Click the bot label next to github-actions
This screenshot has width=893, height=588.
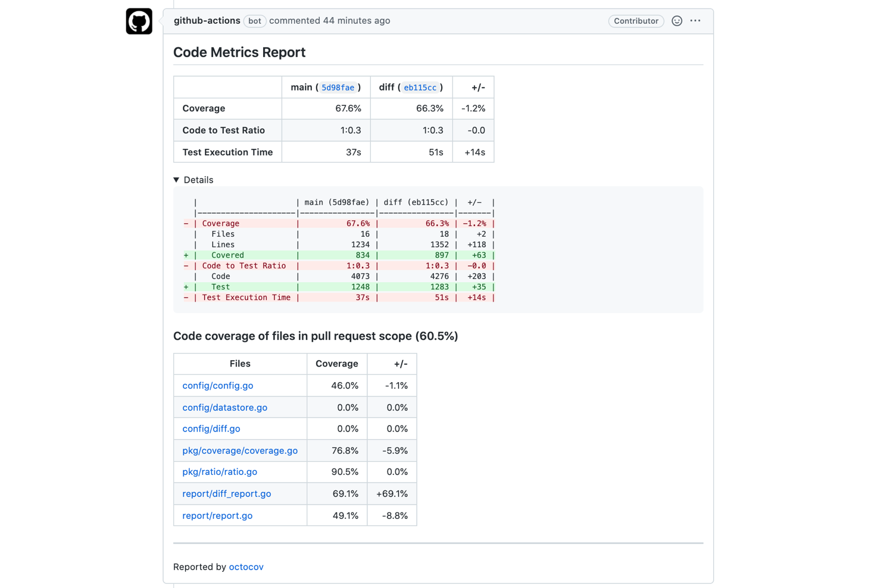click(x=254, y=20)
